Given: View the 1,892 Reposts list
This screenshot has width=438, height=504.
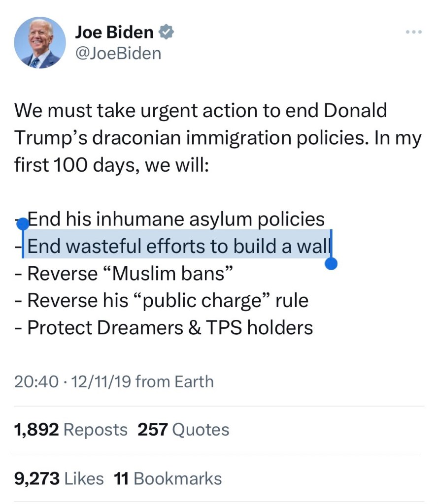Looking at the screenshot, I should [71, 430].
